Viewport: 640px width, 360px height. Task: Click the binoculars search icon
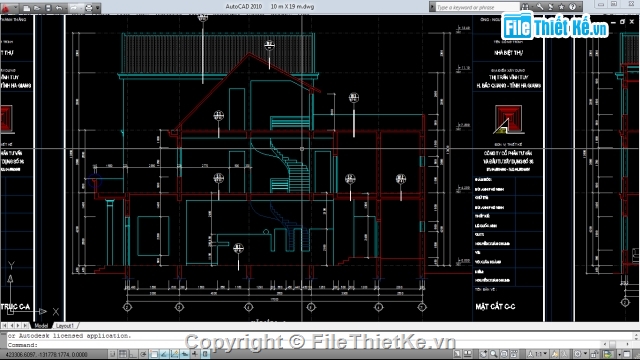[x=525, y=7]
